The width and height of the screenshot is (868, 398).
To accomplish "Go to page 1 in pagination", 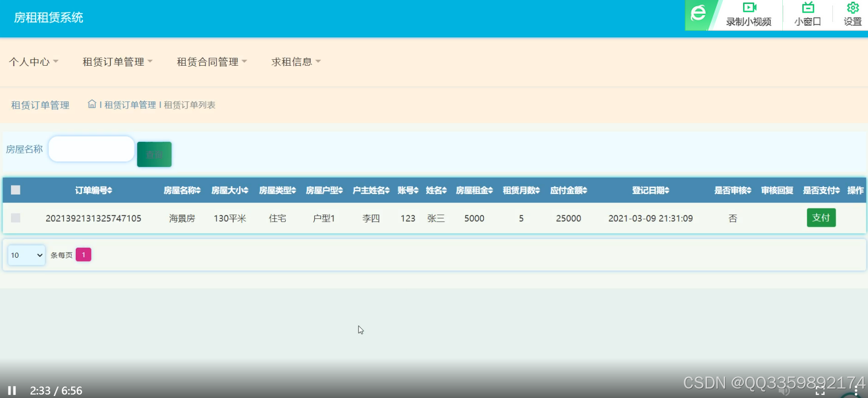I will [83, 255].
